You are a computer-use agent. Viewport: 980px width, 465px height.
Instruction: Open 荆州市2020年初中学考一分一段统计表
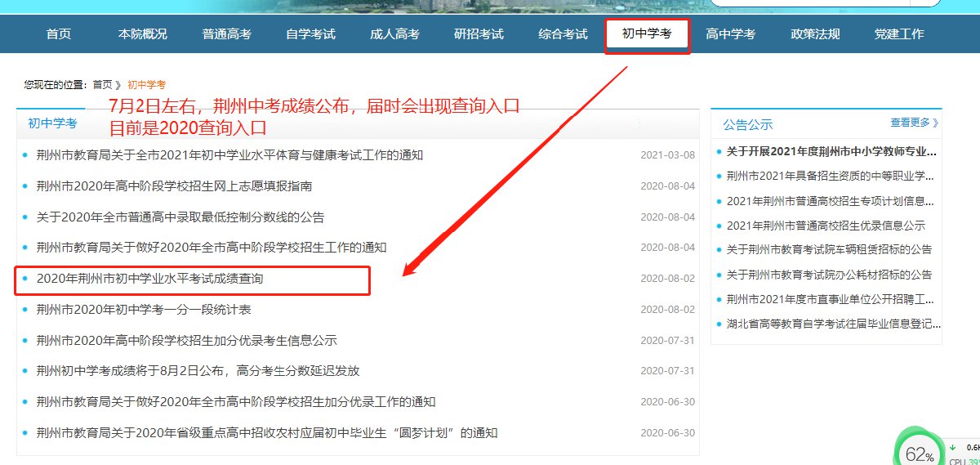[144, 310]
